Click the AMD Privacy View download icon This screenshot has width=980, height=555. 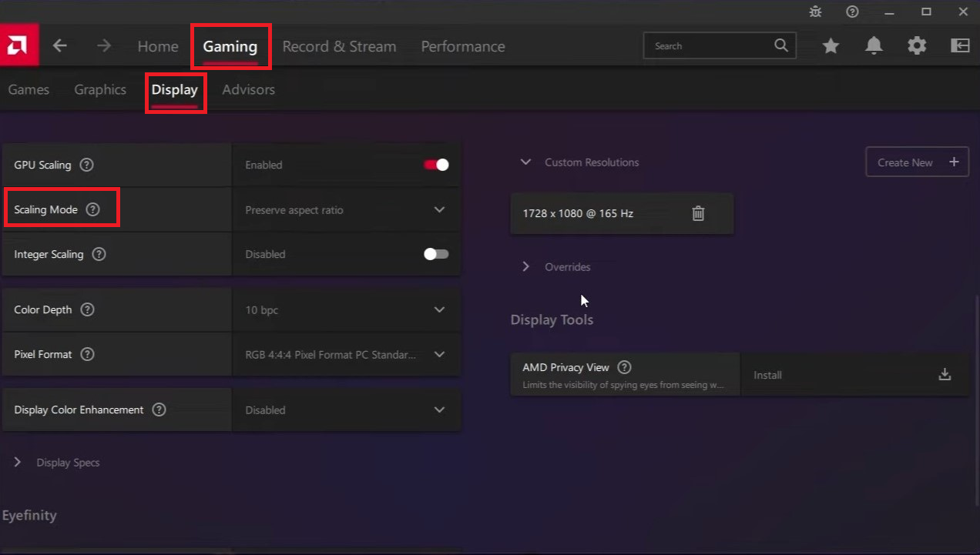[x=945, y=375]
